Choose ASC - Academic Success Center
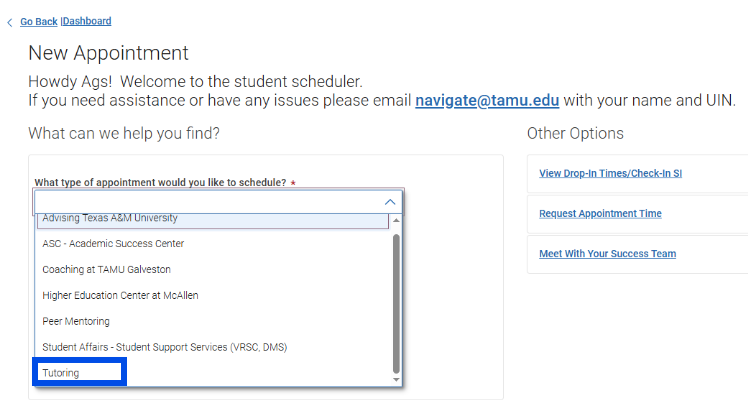The height and width of the screenshot is (400, 748). (113, 243)
